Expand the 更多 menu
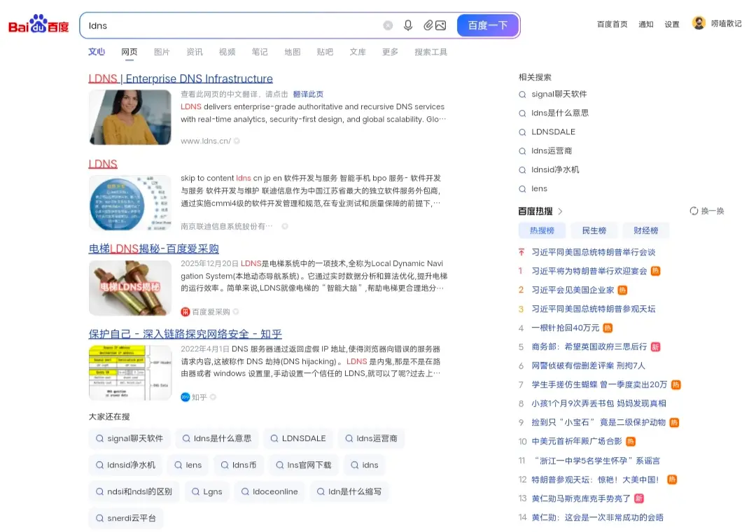The image size is (756, 532). 390,52
